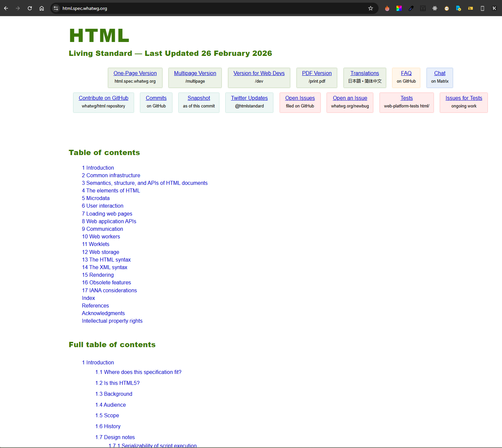Image resolution: width=502 pixels, height=448 pixels.
Task: Bookmark this page with the star icon
Action: click(x=371, y=8)
